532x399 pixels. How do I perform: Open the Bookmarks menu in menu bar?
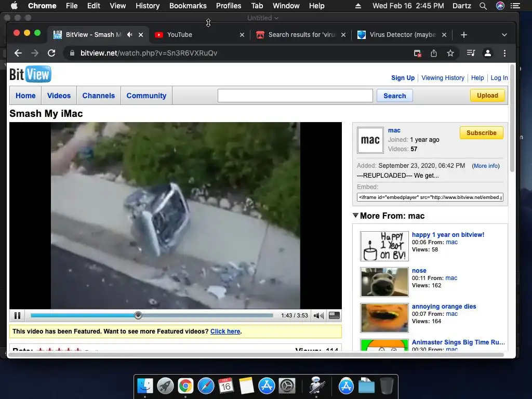(188, 6)
